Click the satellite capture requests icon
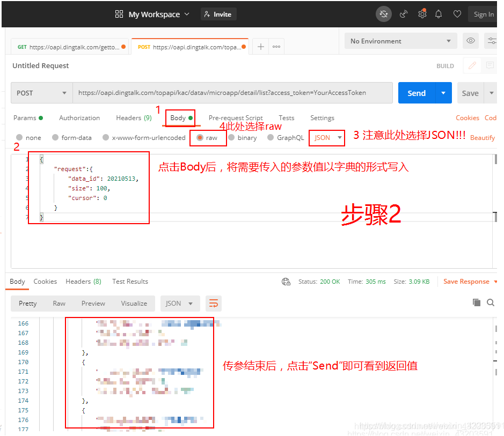504x436 pixels. (404, 14)
